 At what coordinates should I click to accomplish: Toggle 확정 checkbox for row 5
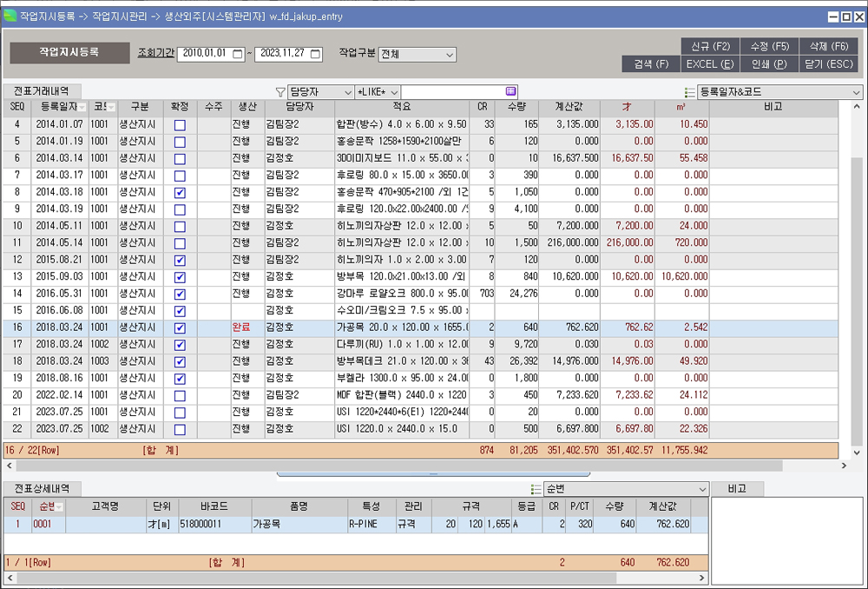(x=180, y=142)
